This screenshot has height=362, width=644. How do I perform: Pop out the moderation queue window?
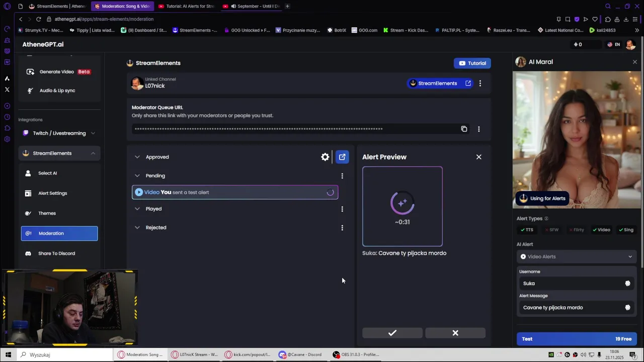click(342, 157)
